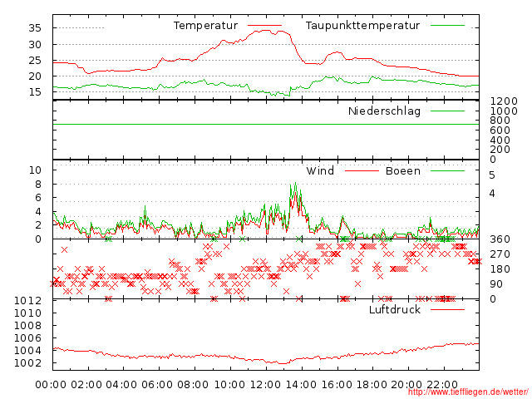The width and height of the screenshot is (532, 399).
Task: Click the green Taupunkttemperatur legend line
Action: point(447,26)
